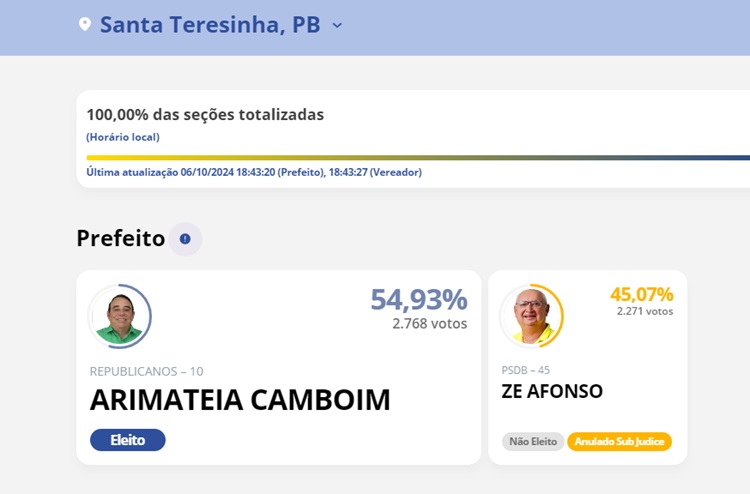Click the Santa Teresinha, PB city title
Screen dimensions: 750x494
[x=210, y=25]
